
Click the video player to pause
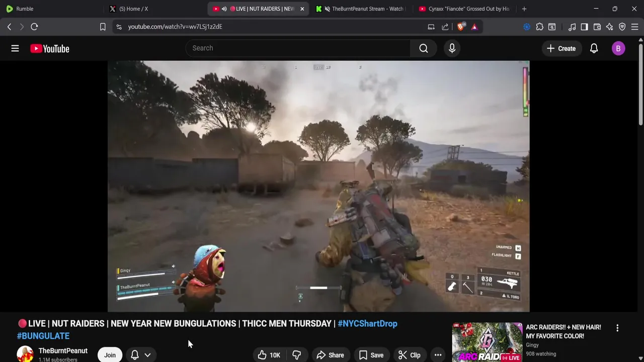318,186
